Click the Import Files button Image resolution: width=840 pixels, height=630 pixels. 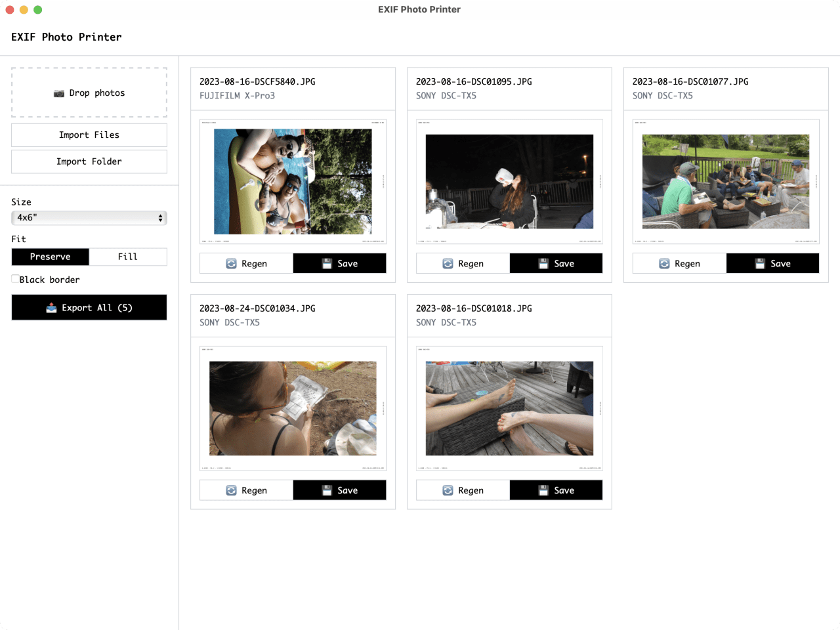pos(89,135)
